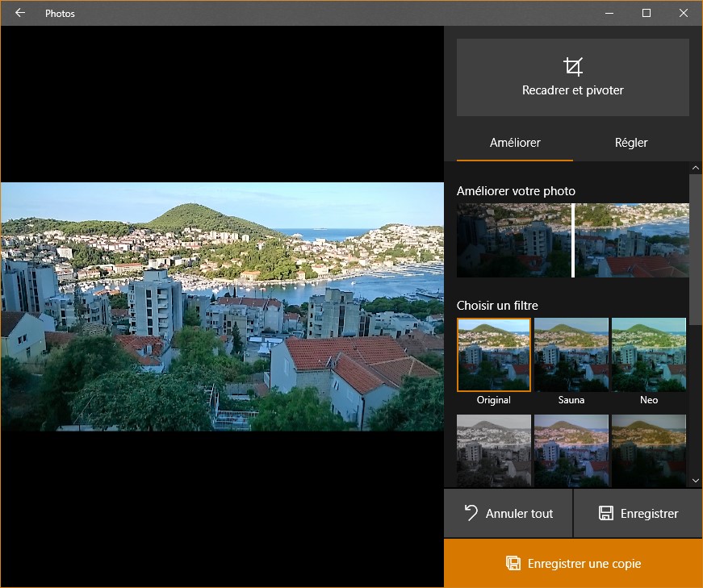
Task: Adjust the Améliorer votre photo slider
Action: tap(573, 240)
